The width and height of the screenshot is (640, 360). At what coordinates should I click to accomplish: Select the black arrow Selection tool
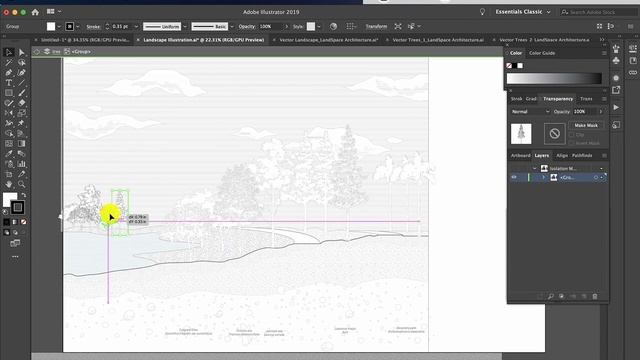tap(9, 52)
